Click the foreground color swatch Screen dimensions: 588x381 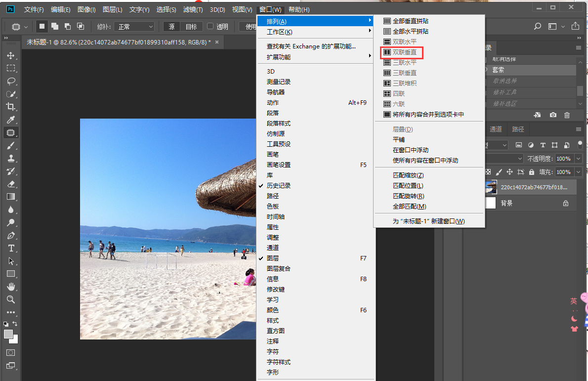(x=8, y=334)
